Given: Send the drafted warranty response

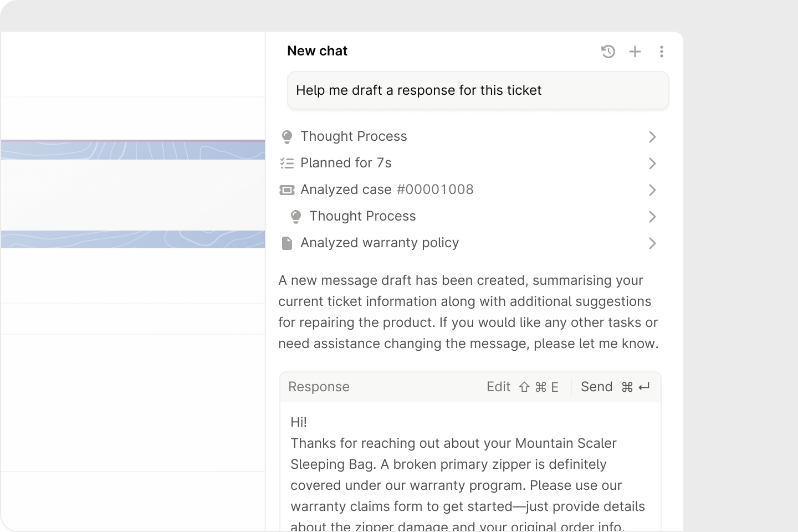Looking at the screenshot, I should tap(596, 387).
